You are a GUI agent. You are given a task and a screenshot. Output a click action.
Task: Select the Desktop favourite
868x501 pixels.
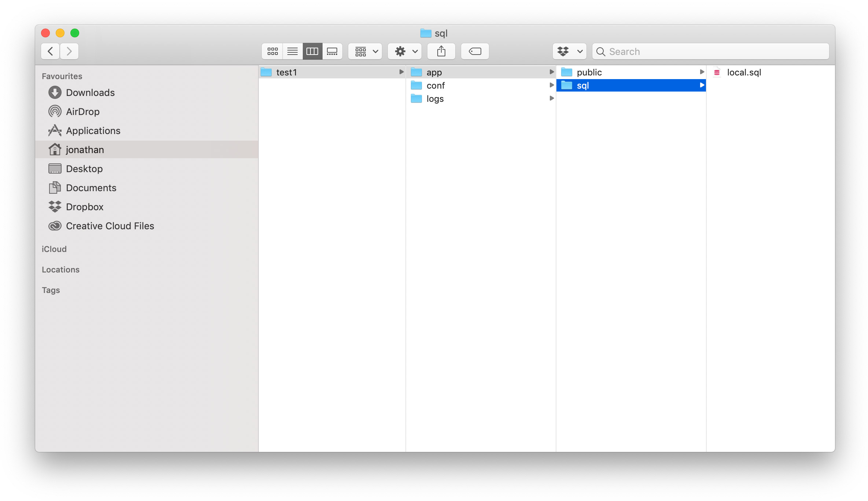point(84,168)
